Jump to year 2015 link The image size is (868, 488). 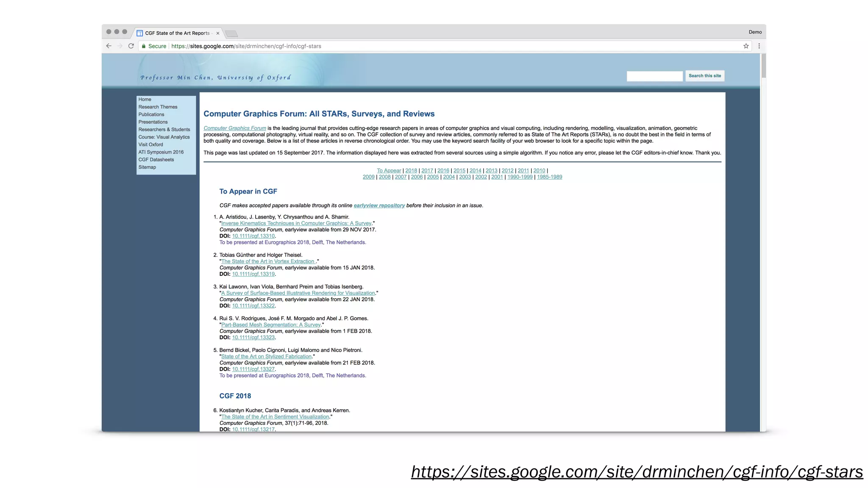click(459, 171)
